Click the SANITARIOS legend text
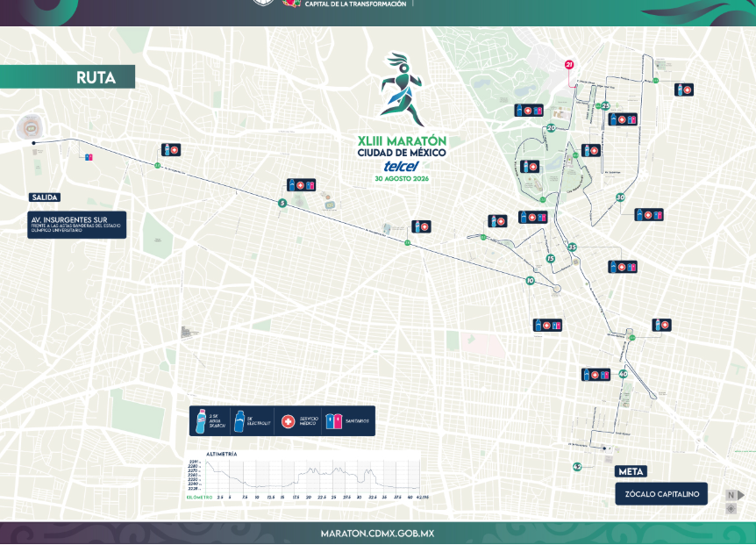The image size is (756, 545). 357,421
